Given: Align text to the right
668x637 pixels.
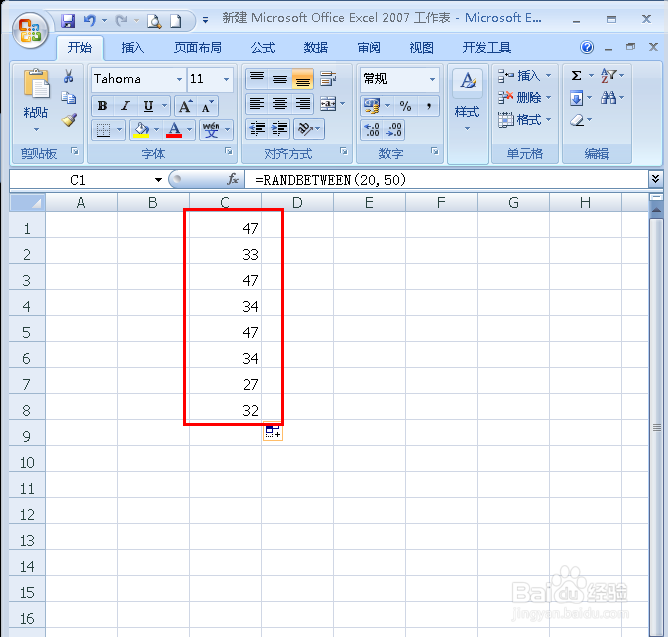Looking at the screenshot, I should coord(303,104).
